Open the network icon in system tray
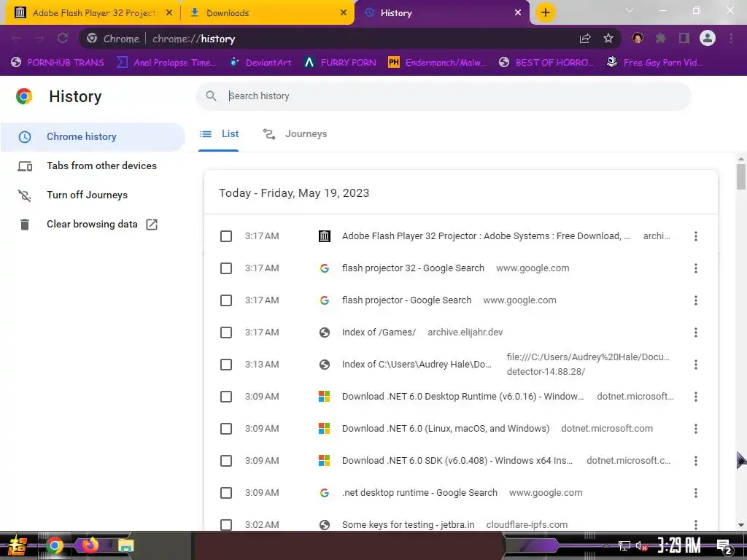This screenshot has height=560, width=747. pos(624,545)
